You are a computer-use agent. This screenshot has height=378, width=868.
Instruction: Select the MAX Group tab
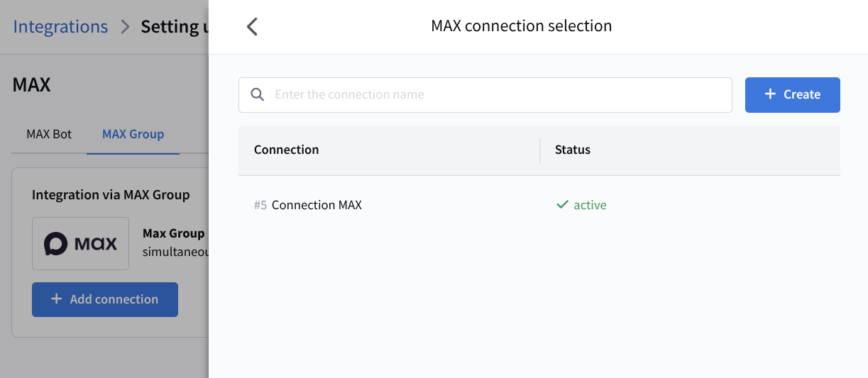click(x=133, y=134)
